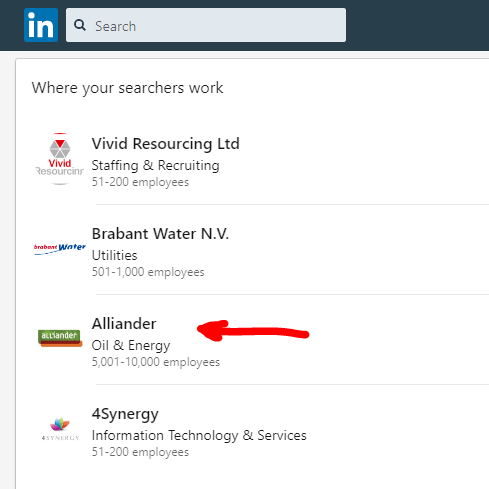The height and width of the screenshot is (489, 489).
Task: Click 51-200 employees under 4Synergy
Action: click(x=140, y=452)
